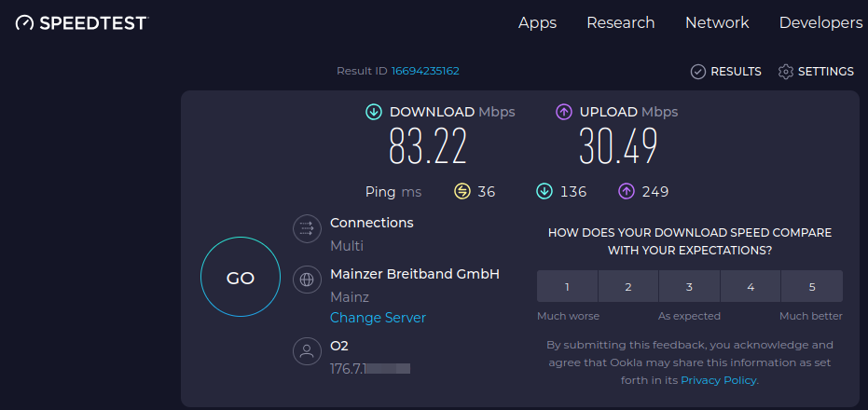The image size is (868, 410).
Task: Rate download speed 3, as expected
Action: (689, 287)
